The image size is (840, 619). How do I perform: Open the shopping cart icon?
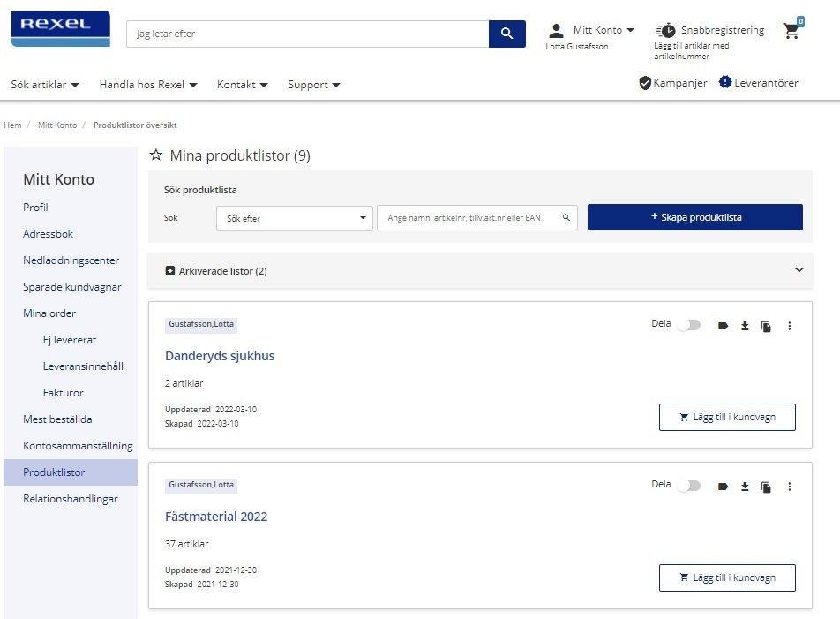(x=791, y=32)
